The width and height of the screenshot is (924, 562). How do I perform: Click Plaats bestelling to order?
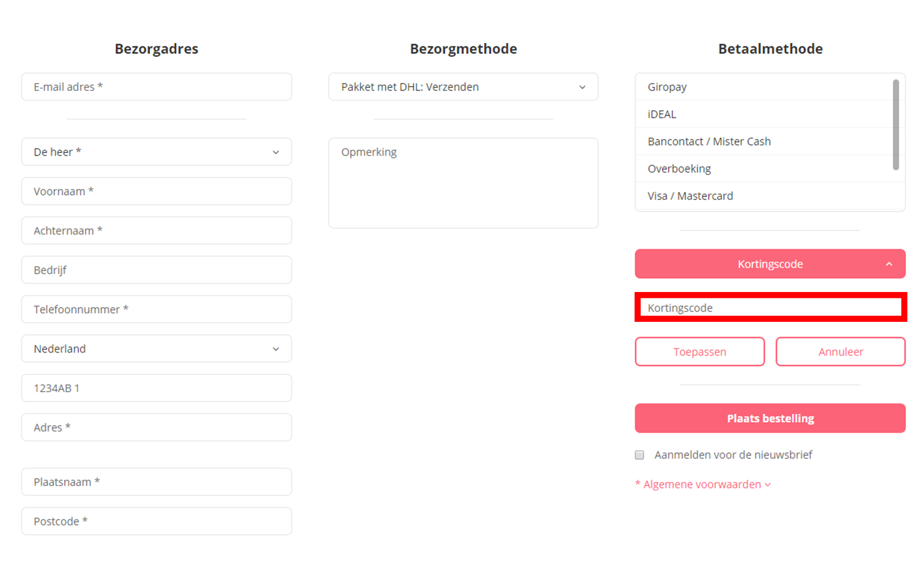(770, 419)
